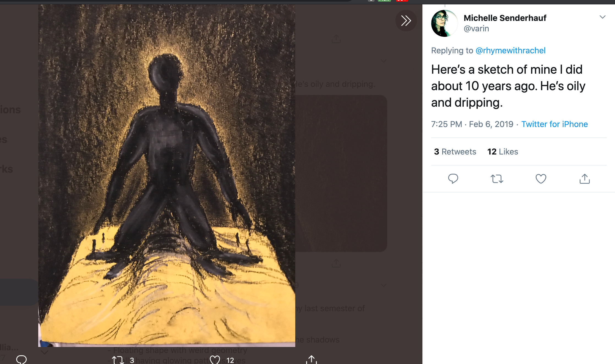Screen dimensions: 615x364
Task: Toggle the heart icon showing count 12
Action: 215,360
